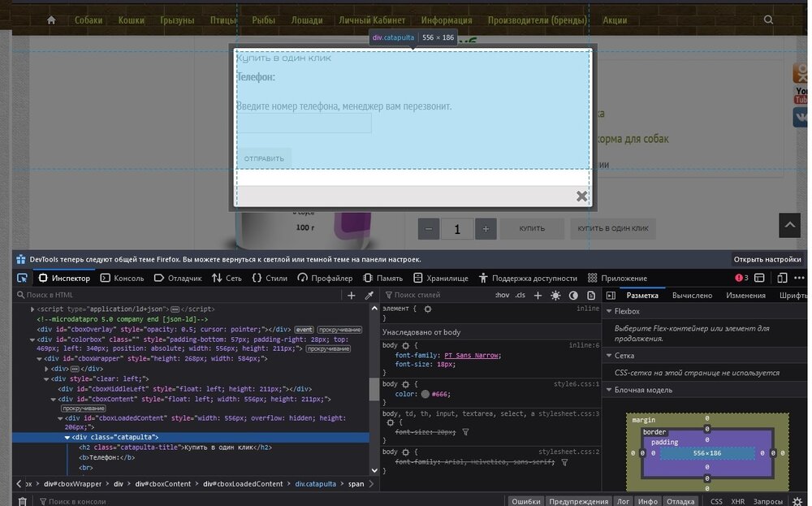Toggle the Ошибки console filter
The height and width of the screenshot is (506, 812).
click(x=526, y=502)
